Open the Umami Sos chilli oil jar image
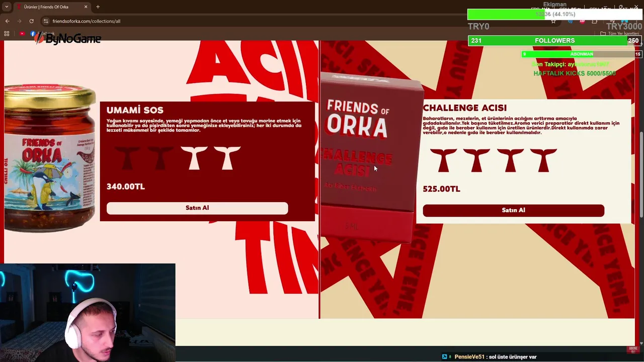Image resolution: width=644 pixels, height=362 pixels. coord(49,158)
